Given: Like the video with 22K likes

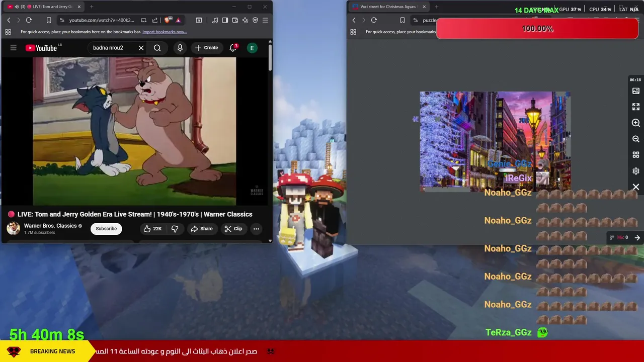Looking at the screenshot, I should tap(152, 229).
